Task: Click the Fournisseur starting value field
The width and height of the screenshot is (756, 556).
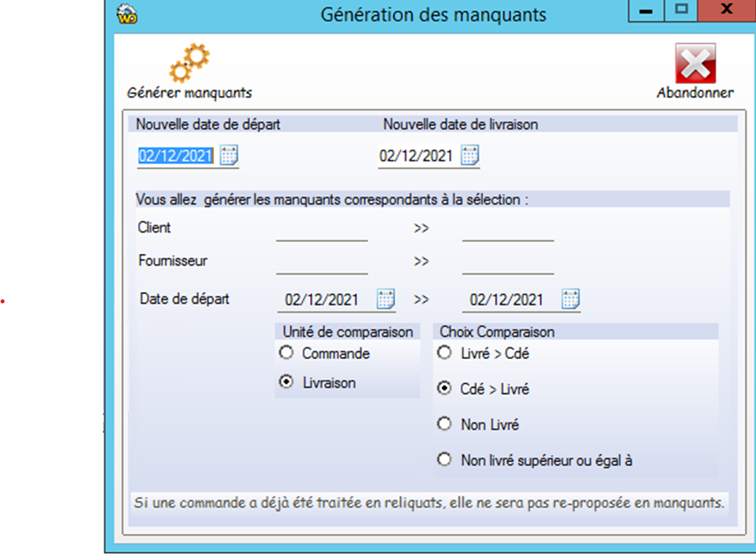Action: [322, 262]
